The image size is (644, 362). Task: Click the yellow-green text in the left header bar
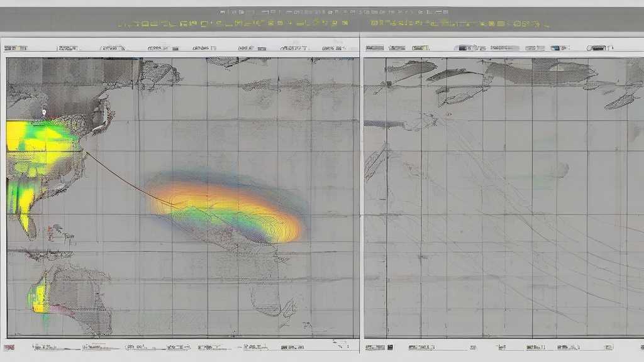click(x=233, y=24)
